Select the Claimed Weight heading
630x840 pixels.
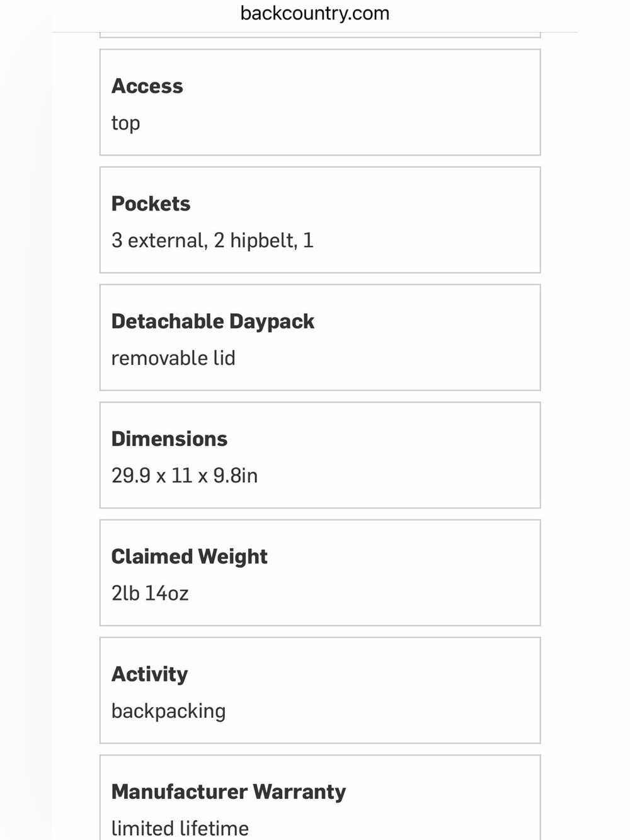tap(189, 557)
